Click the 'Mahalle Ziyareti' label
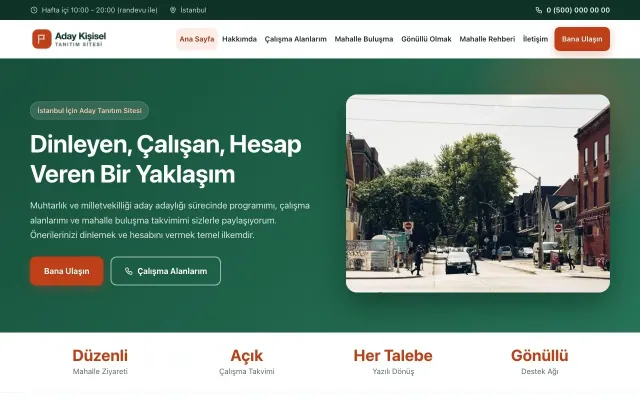The image size is (640, 400). click(100, 372)
